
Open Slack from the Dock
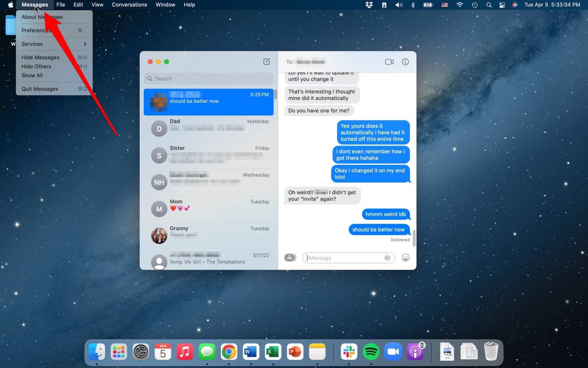tap(349, 351)
